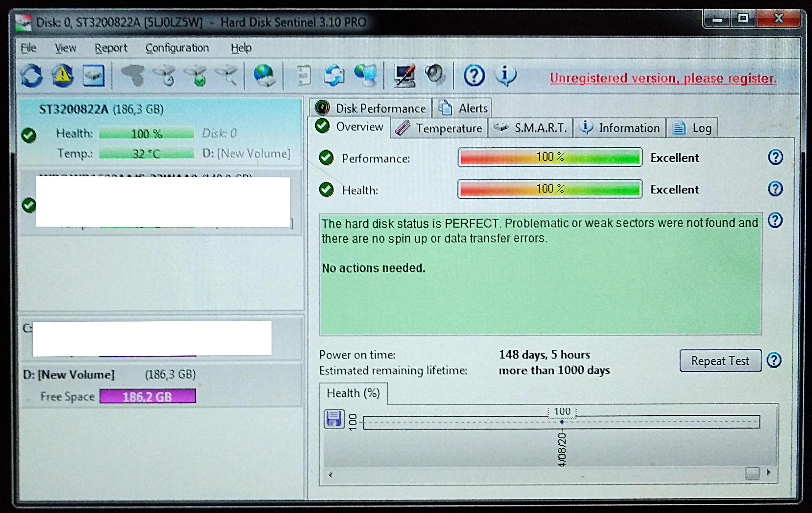This screenshot has height=513, width=812.
Task: Open the networked computers globe icon
Action: [x=366, y=75]
